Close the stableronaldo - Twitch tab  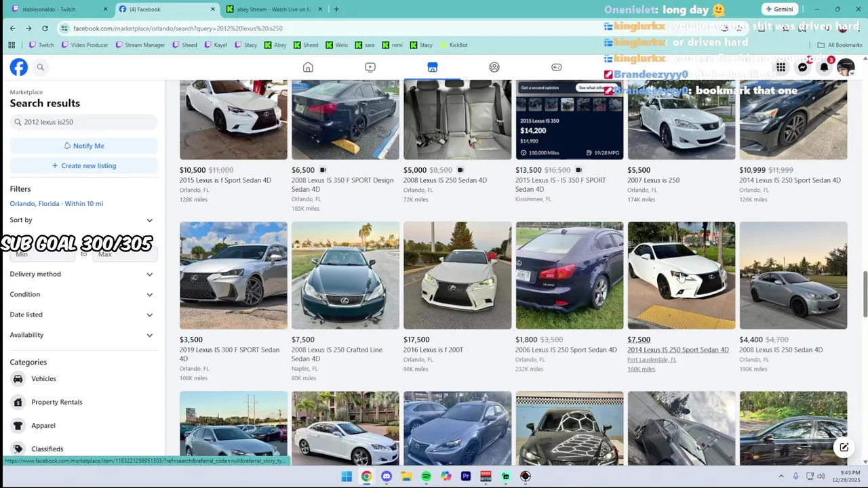[105, 9]
